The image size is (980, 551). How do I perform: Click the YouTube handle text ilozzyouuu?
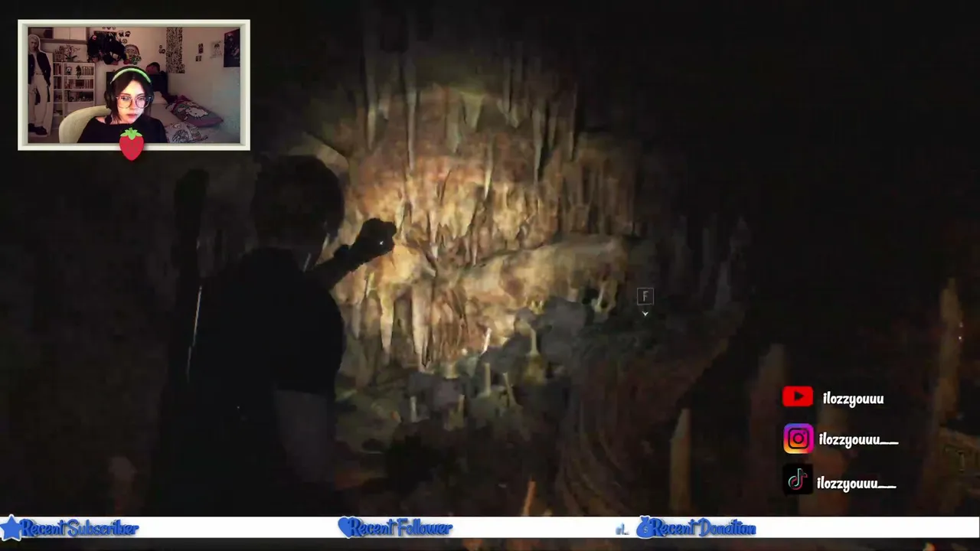(853, 398)
